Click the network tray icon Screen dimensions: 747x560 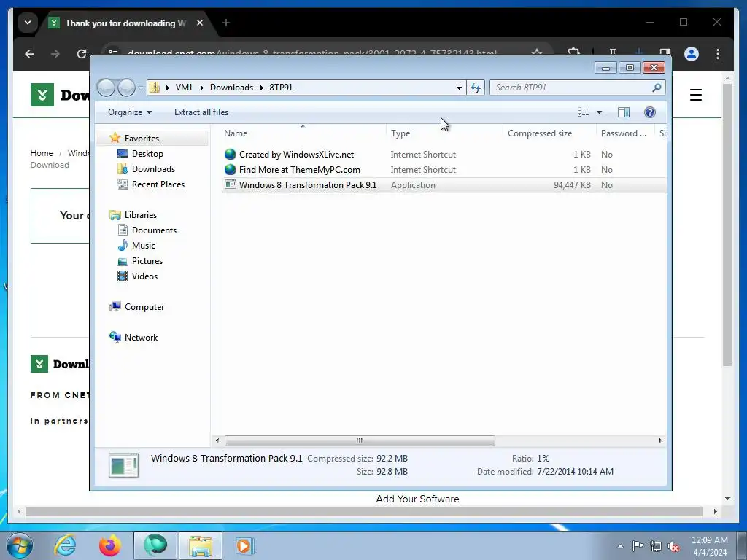pyautogui.click(x=656, y=546)
